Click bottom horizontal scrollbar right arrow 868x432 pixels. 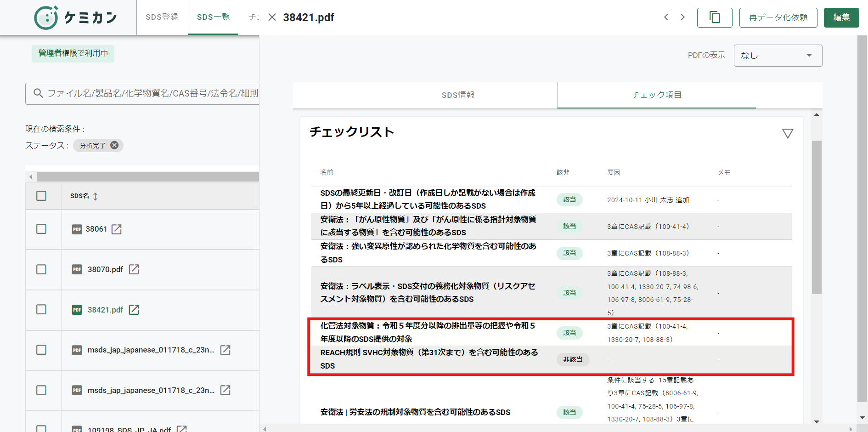click(x=851, y=429)
